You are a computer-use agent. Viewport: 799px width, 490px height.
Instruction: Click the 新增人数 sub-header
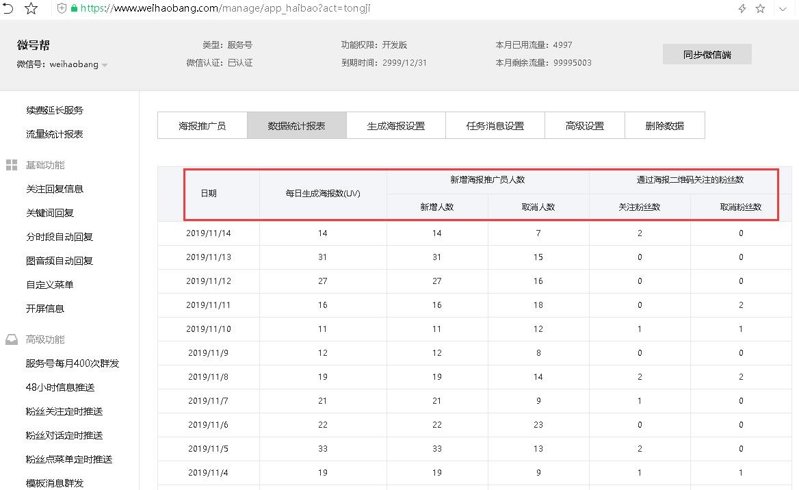coord(437,207)
